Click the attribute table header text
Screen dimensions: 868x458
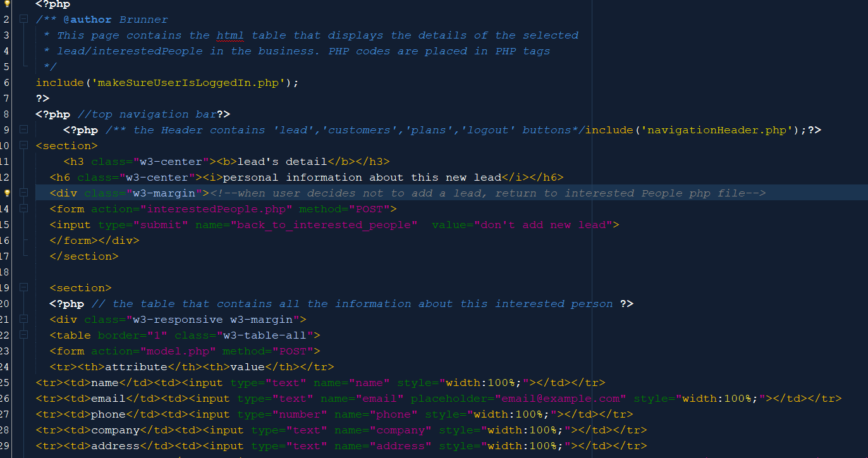tap(136, 367)
